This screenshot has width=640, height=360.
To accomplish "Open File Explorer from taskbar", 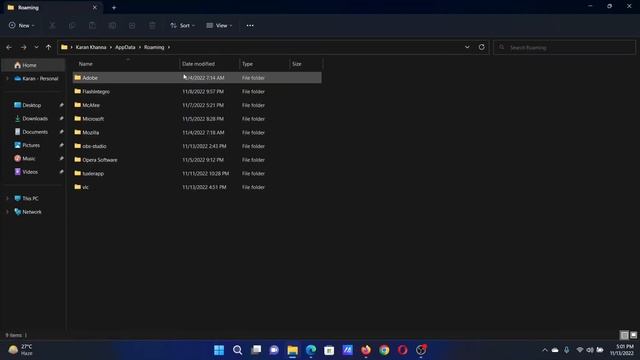I will tap(293, 350).
